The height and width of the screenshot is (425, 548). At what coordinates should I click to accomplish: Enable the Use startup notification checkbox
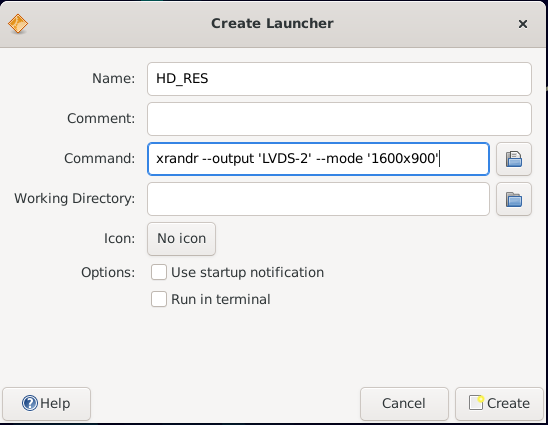pos(159,272)
